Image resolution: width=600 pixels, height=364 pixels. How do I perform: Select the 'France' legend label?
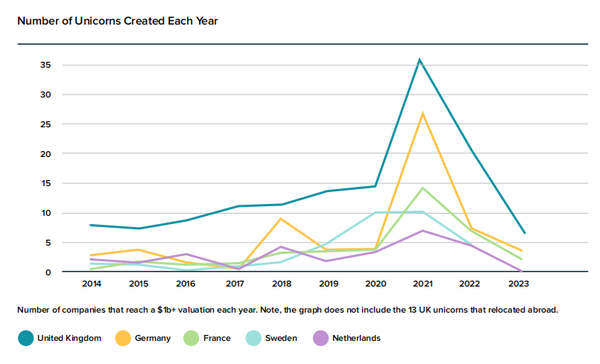(217, 338)
